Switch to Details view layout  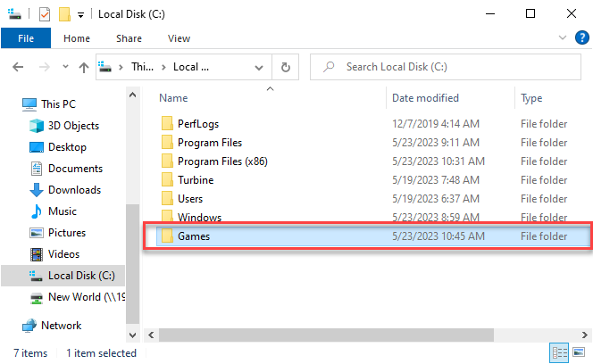pos(560,352)
